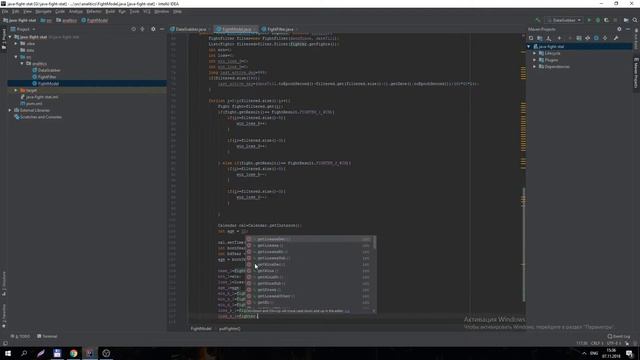The width and height of the screenshot is (640, 360).
Task: Toggle read-only lock icon in status bar
Action: click(x=627, y=343)
